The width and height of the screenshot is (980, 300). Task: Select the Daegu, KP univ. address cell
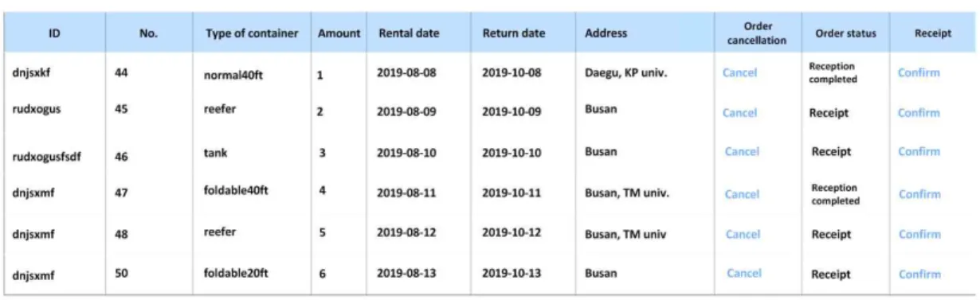click(626, 72)
